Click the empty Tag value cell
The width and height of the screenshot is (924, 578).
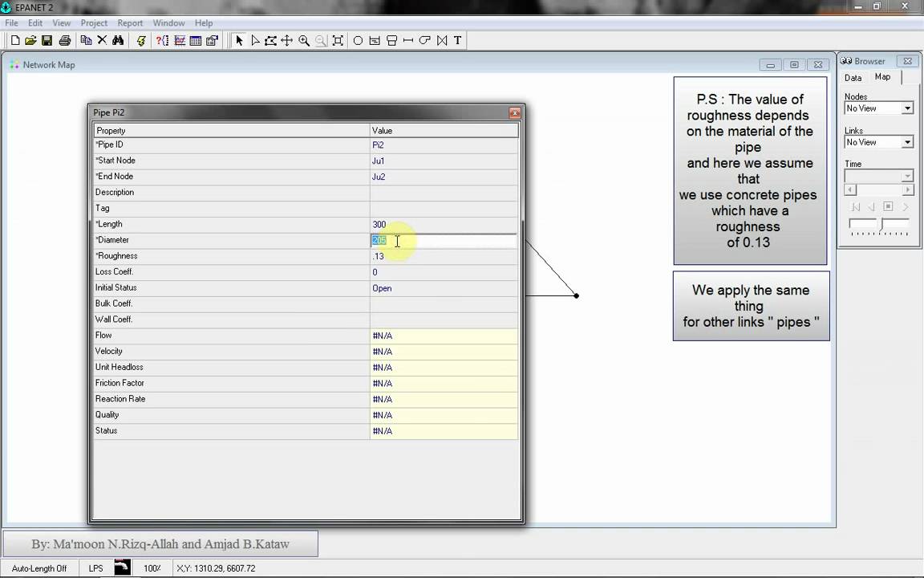pos(444,208)
